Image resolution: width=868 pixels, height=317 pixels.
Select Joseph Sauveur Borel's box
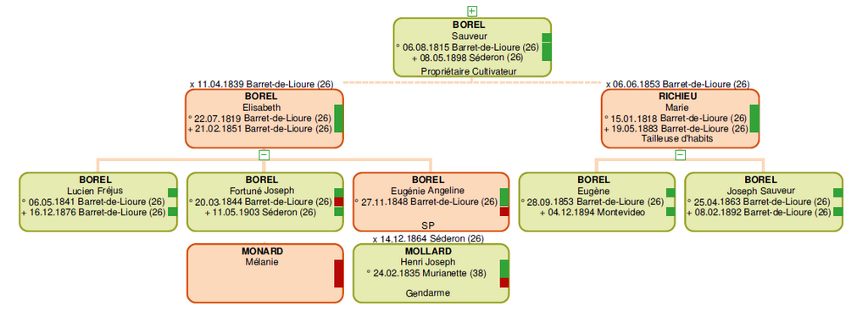click(764, 202)
